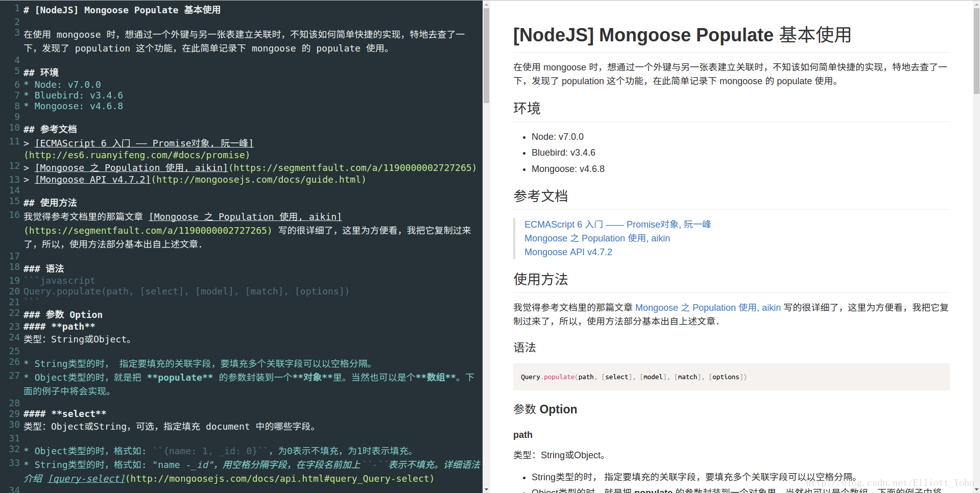Click the '[query-select]' link text in editor
This screenshot has height=493, width=980.
pos(86,479)
